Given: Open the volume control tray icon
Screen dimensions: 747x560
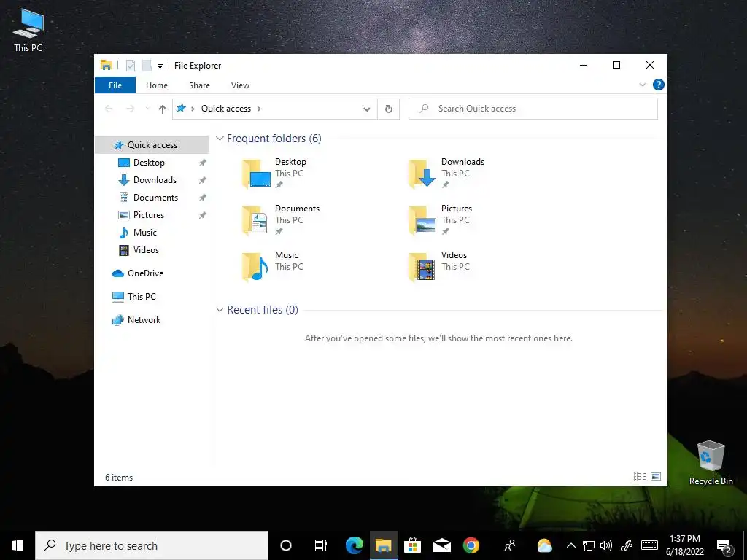Looking at the screenshot, I should pos(606,545).
